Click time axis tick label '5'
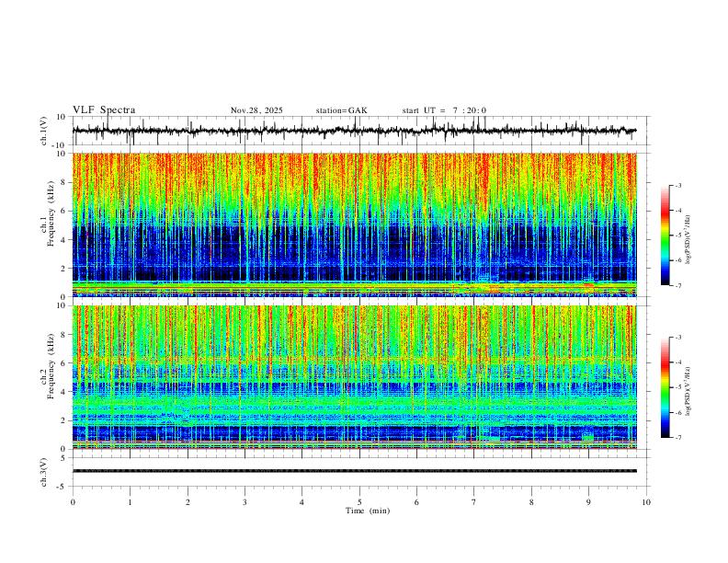 [359, 502]
